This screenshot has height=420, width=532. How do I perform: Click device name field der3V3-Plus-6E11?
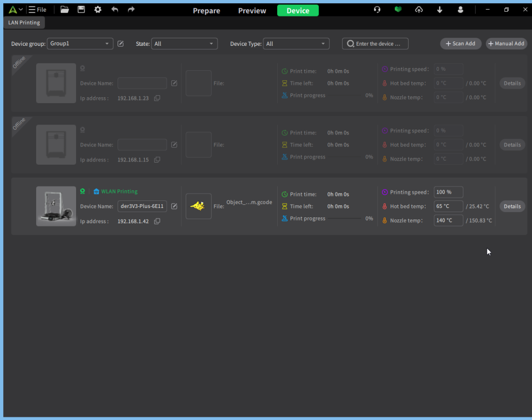142,206
